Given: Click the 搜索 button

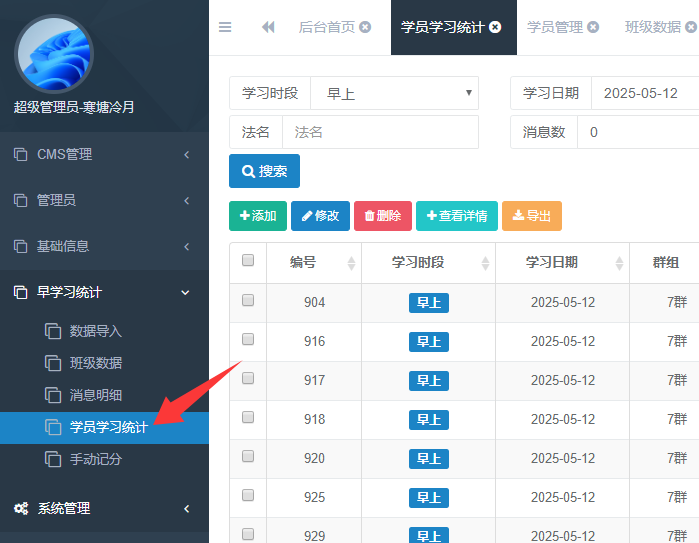Looking at the screenshot, I should click(264, 171).
